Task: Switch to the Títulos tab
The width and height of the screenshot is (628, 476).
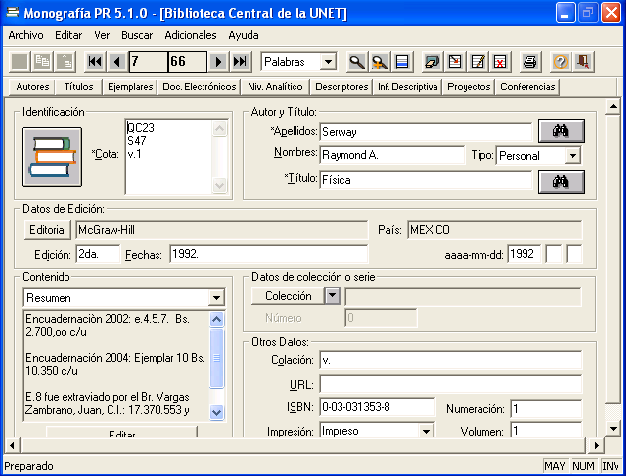Action: tap(79, 87)
